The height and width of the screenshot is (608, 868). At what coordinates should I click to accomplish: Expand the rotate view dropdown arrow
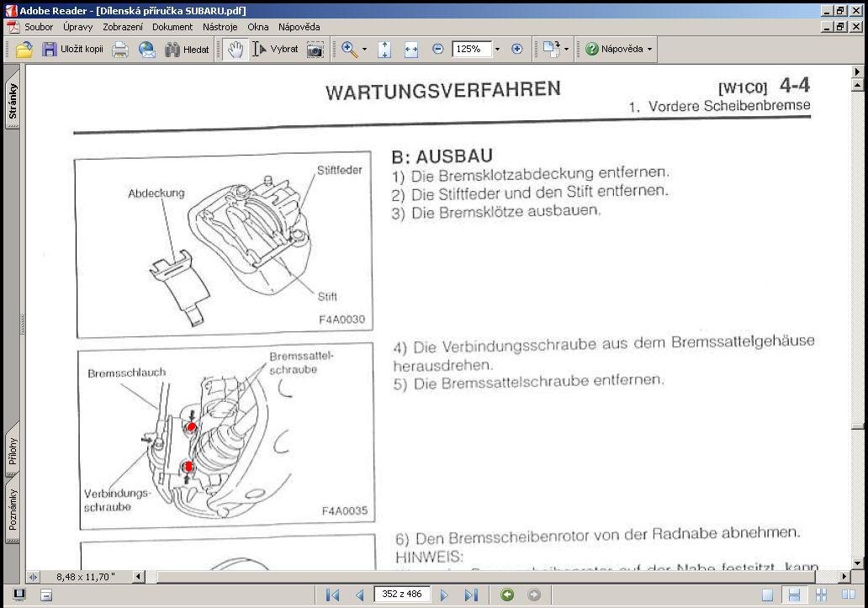click(x=566, y=50)
